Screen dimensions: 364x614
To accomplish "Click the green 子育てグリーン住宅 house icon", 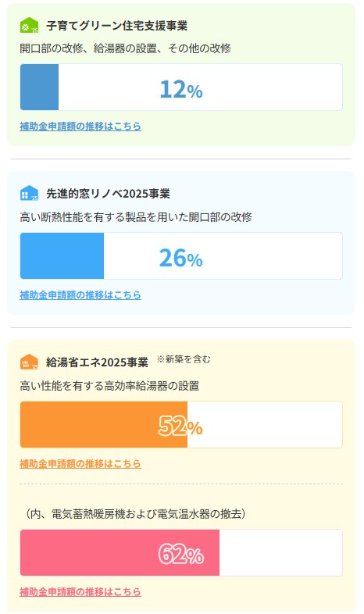I will (30, 26).
